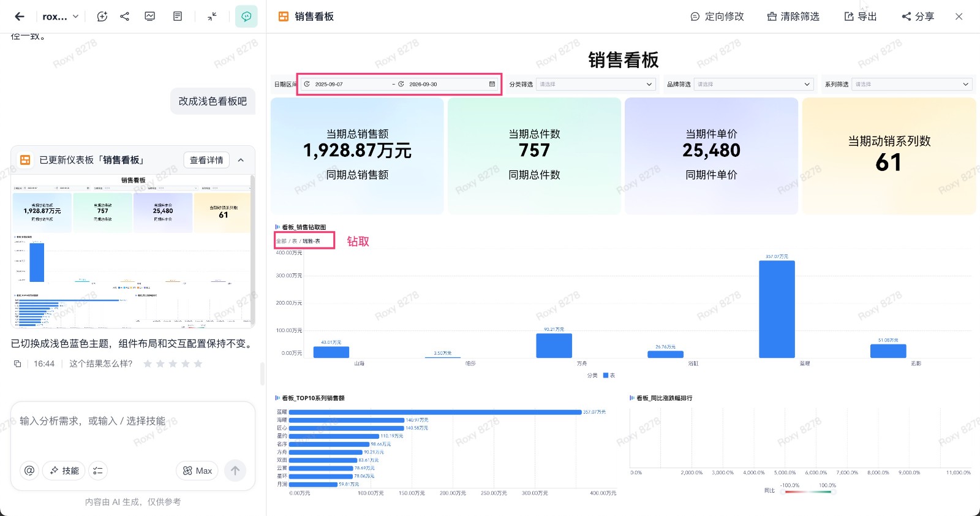Click 清除筛选 to clear filters
The height and width of the screenshot is (516, 980).
click(793, 17)
